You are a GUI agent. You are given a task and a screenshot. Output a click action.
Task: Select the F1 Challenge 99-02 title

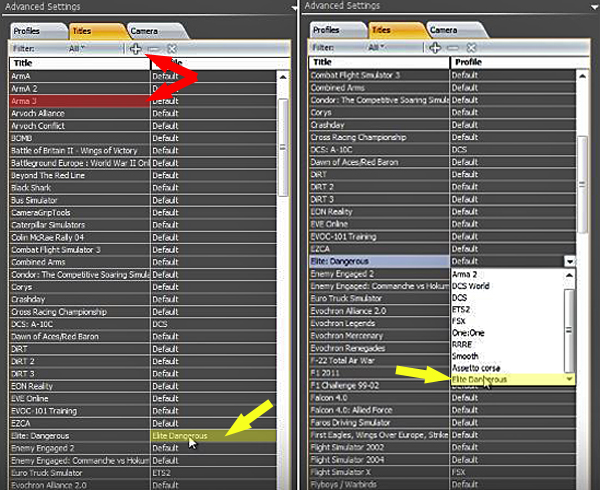379,385
